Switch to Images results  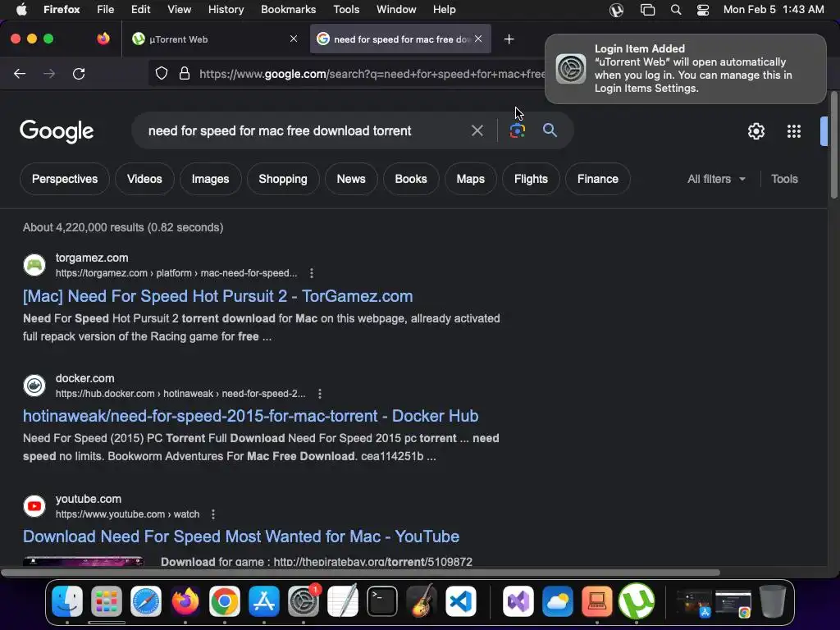(211, 179)
